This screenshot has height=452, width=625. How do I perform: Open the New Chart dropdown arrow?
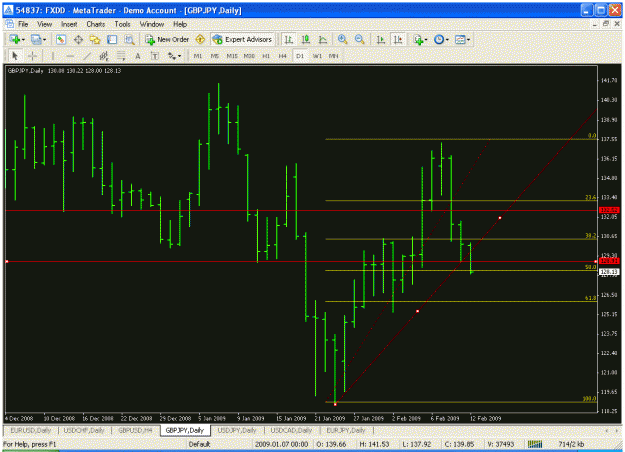[23, 40]
